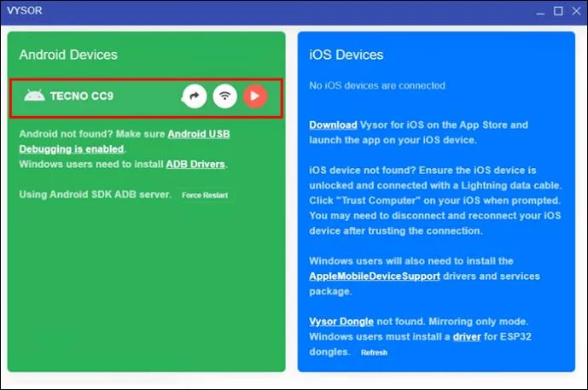Viewport: 588px width, 390px height.
Task: Click the Android robot icon beside TECNO CC9
Action: coord(34,96)
